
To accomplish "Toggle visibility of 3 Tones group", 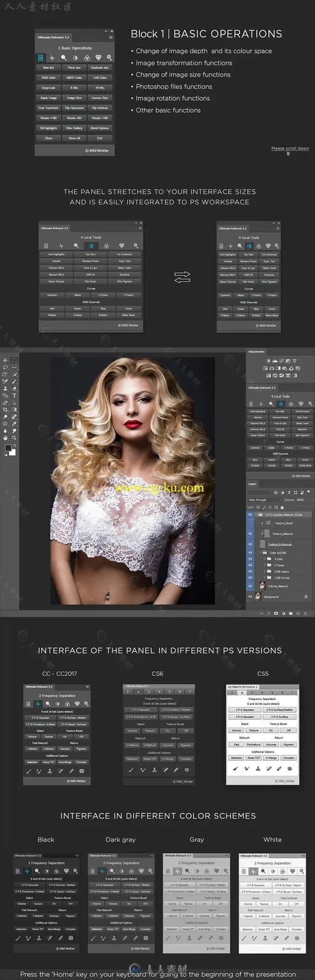I will 250,565.
